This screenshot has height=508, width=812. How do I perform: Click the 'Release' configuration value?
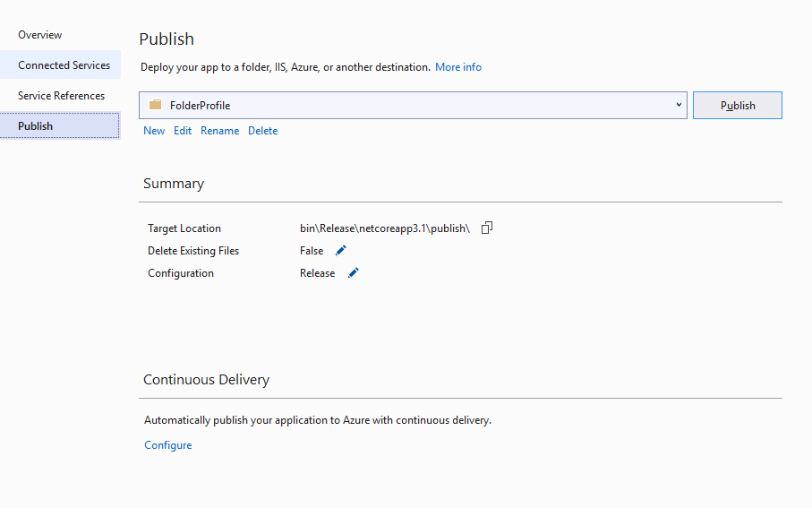pyautogui.click(x=317, y=272)
